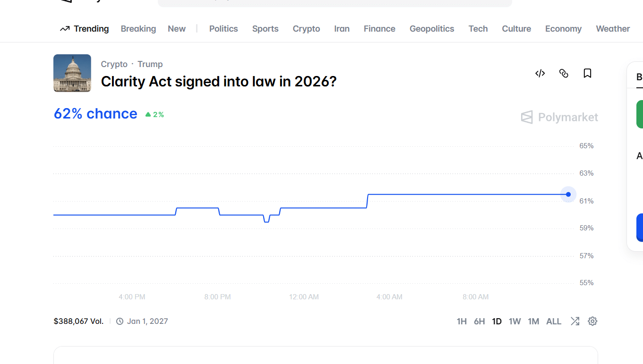This screenshot has width=643, height=364.
Task: Bookmark the Clarity Act market
Action: (x=587, y=73)
